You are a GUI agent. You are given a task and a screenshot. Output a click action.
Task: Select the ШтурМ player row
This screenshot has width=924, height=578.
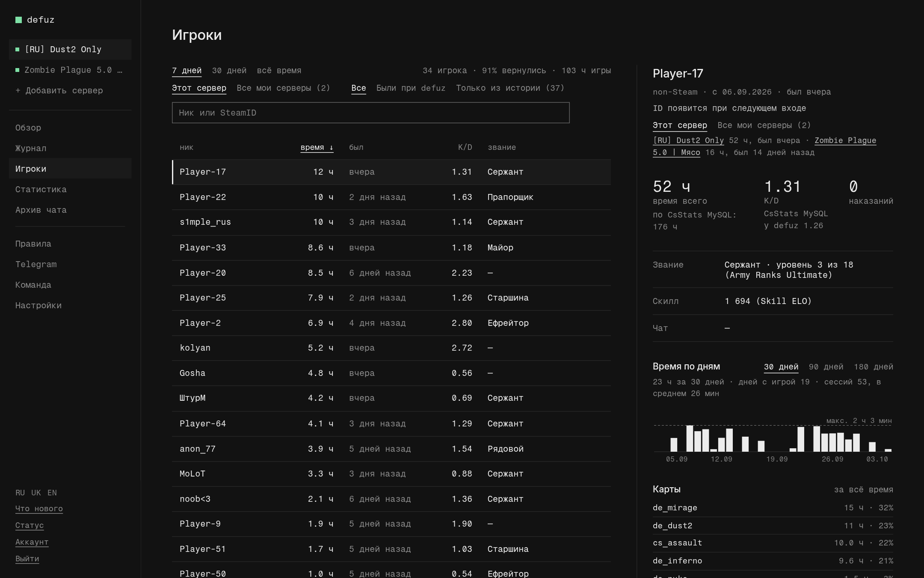click(391, 398)
